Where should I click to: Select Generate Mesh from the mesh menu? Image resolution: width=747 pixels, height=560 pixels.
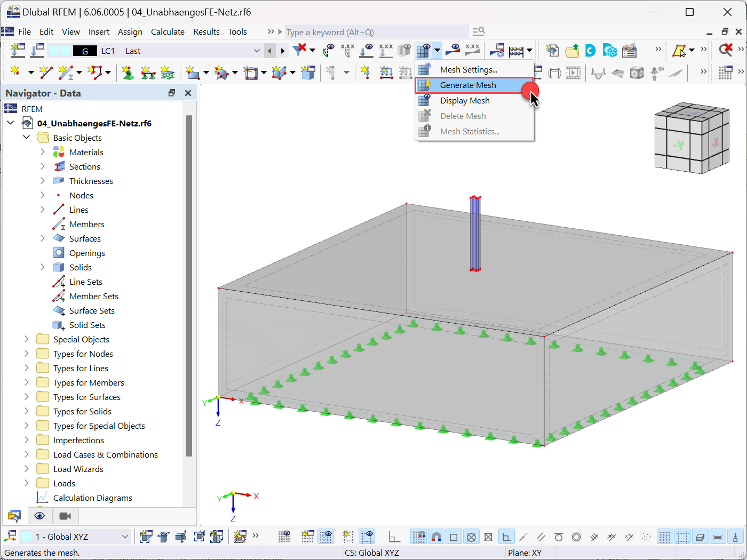(468, 85)
